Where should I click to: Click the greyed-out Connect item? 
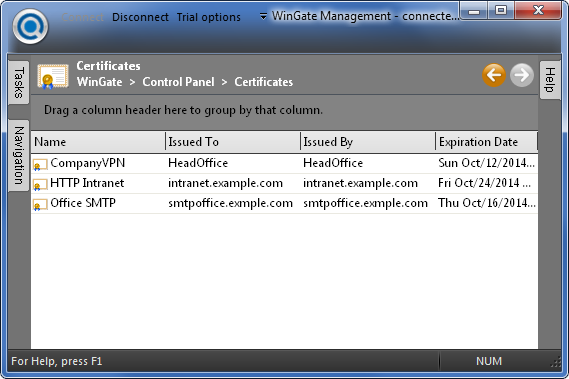[83, 17]
